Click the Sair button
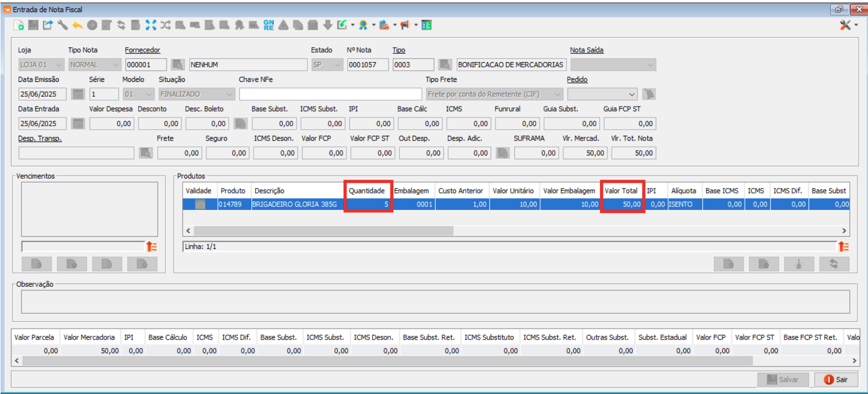Screen dimensions: 868x394 [836, 380]
